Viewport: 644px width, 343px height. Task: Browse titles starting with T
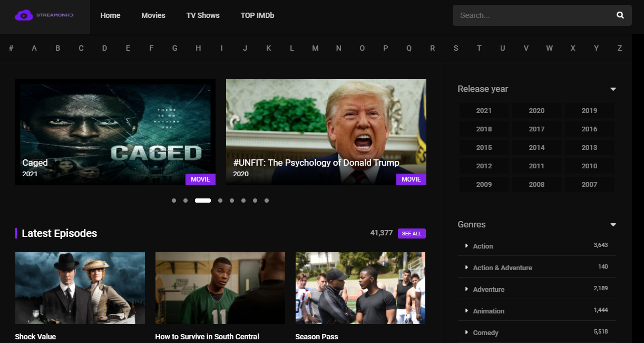[479, 48]
